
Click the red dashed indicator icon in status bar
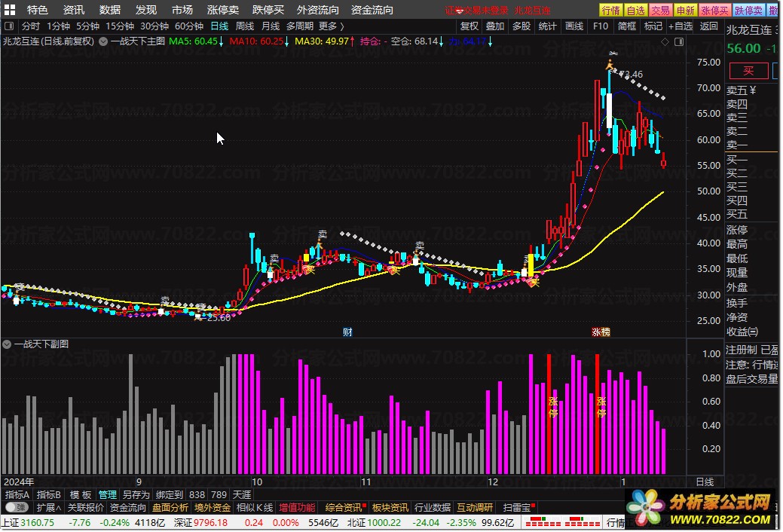pos(562,522)
